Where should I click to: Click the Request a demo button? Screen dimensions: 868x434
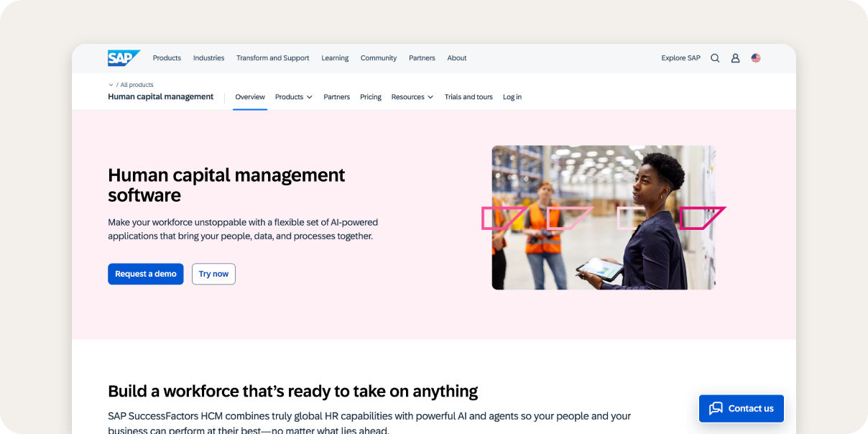click(145, 274)
